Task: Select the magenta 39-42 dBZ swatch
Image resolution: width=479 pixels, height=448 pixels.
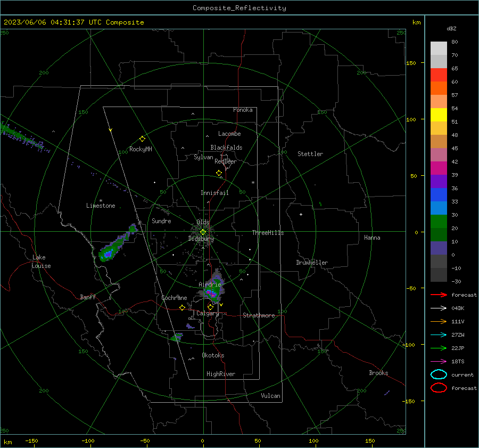Action: [x=439, y=168]
